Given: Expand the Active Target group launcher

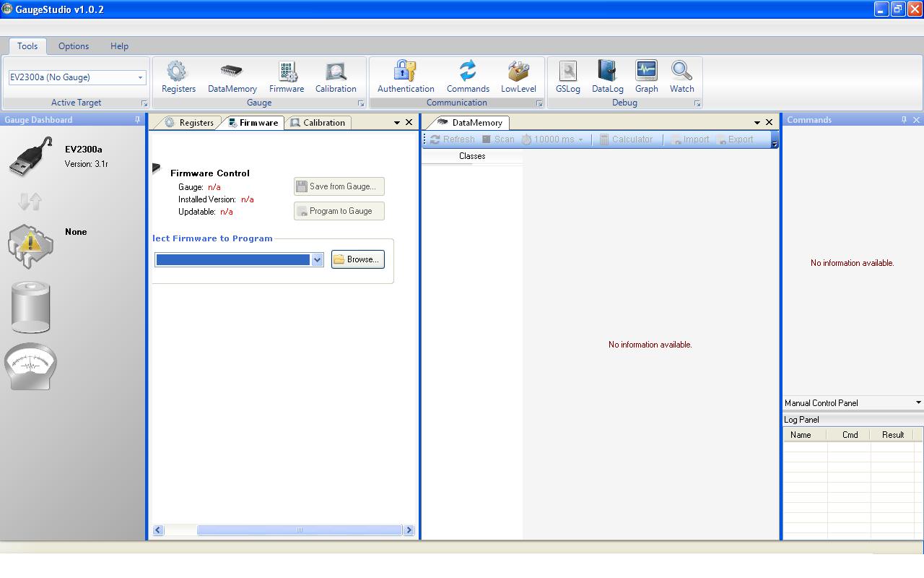Looking at the screenshot, I should pyautogui.click(x=144, y=103).
